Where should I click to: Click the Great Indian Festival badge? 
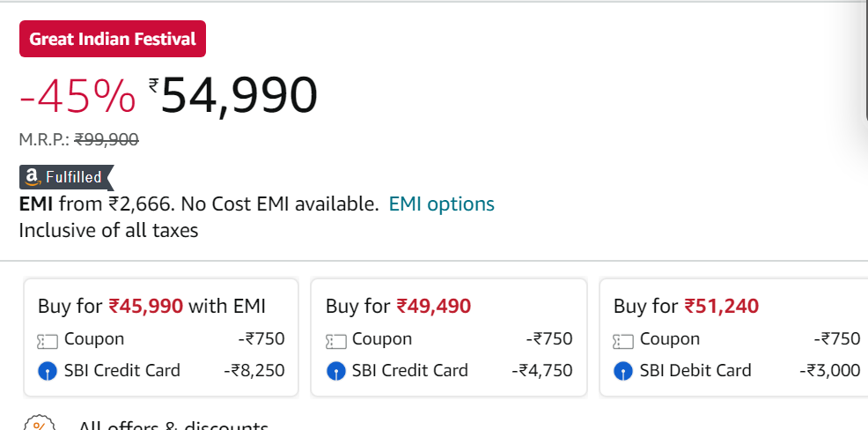tap(113, 39)
